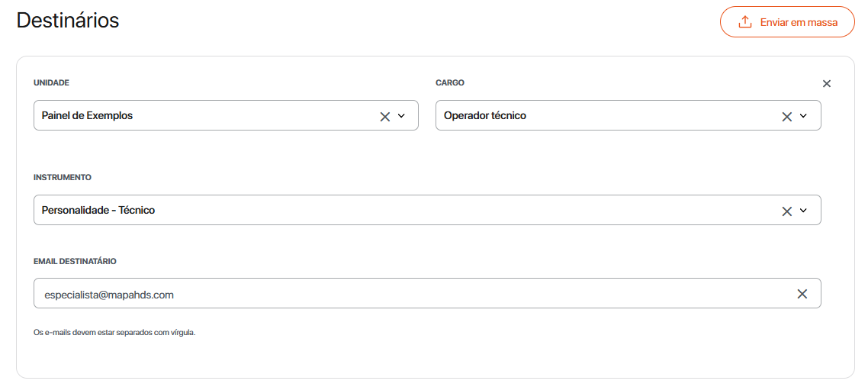Click the 'Operador técnico' selected value
The image size is (868, 387).
(485, 116)
